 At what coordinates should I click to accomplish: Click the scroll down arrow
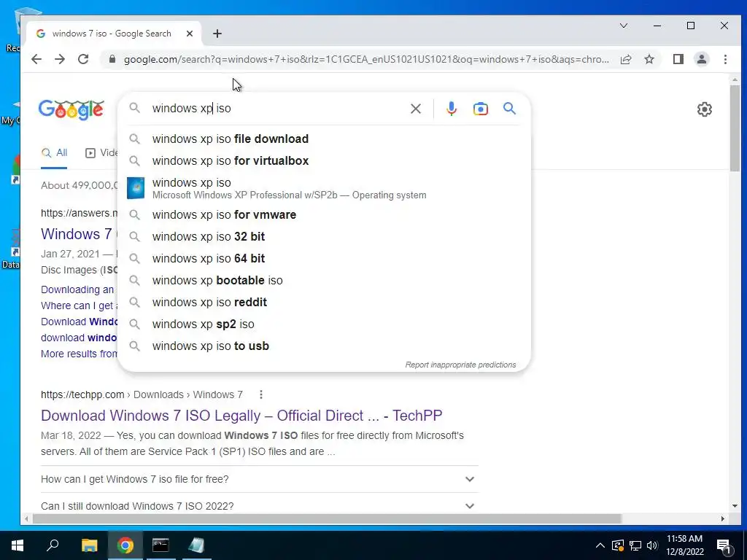(x=735, y=506)
